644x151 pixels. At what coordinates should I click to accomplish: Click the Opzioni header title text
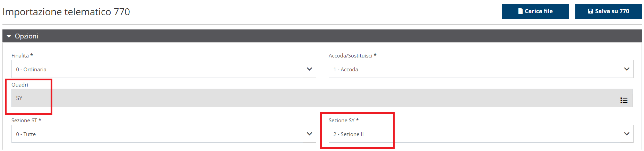pos(26,36)
